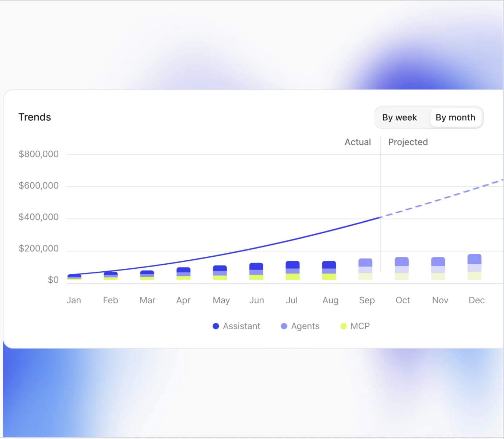
Task: Click the Aug month label
Action: 330,300
